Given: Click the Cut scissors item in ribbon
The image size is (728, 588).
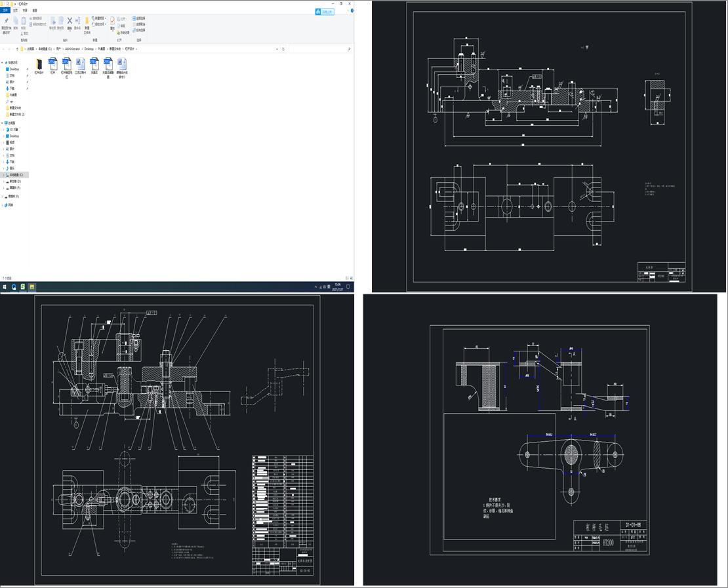Looking at the screenshot, I should pyautogui.click(x=24, y=33).
